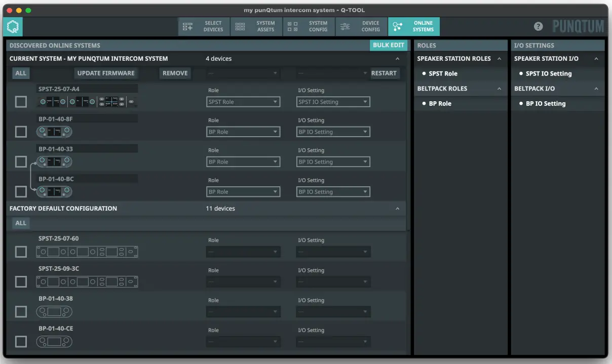Click the device list vertical scrollbar

(x=408, y=142)
